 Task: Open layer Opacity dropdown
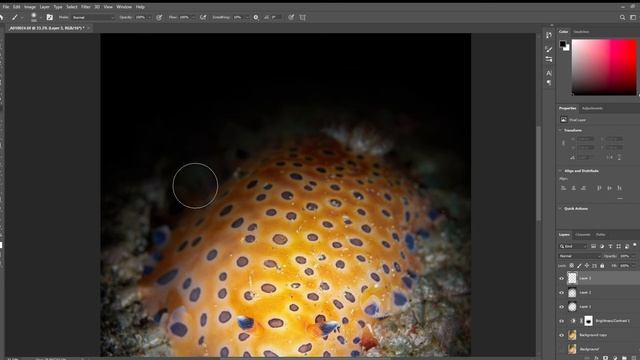[633, 256]
